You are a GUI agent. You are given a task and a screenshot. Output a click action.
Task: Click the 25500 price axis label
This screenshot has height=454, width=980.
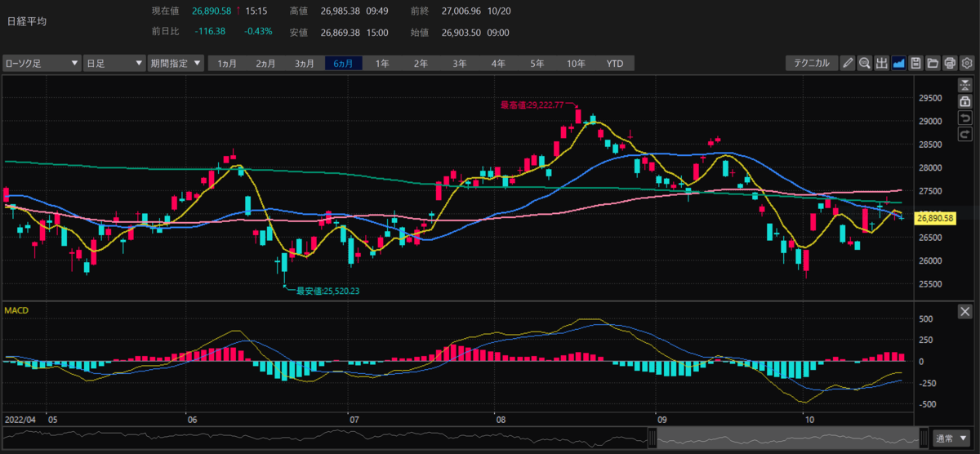(931, 284)
